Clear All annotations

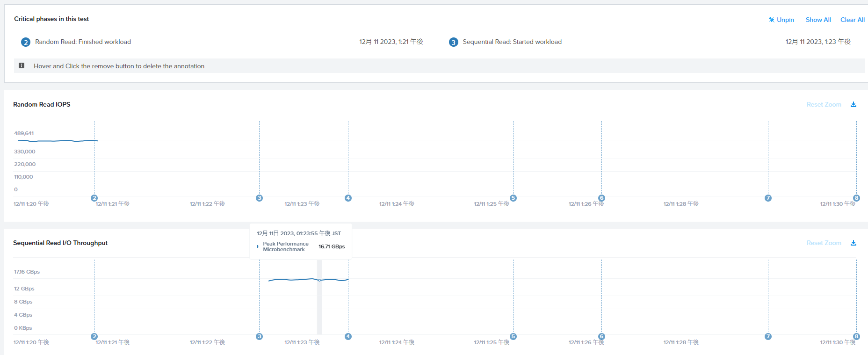click(x=852, y=20)
